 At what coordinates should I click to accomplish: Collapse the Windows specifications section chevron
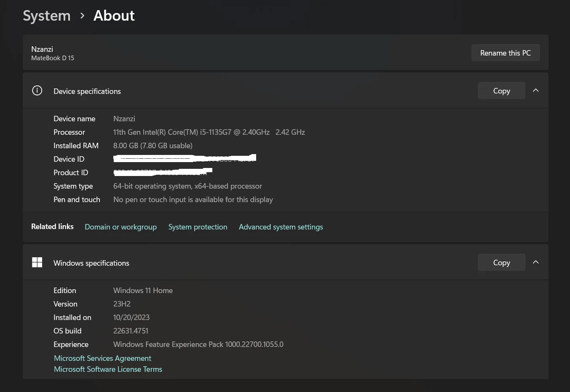[536, 262]
